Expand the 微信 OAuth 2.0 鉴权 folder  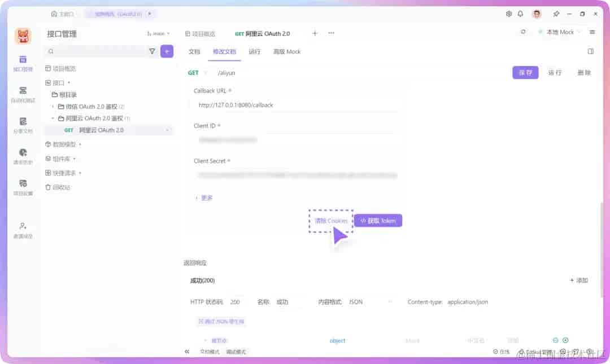click(53, 107)
